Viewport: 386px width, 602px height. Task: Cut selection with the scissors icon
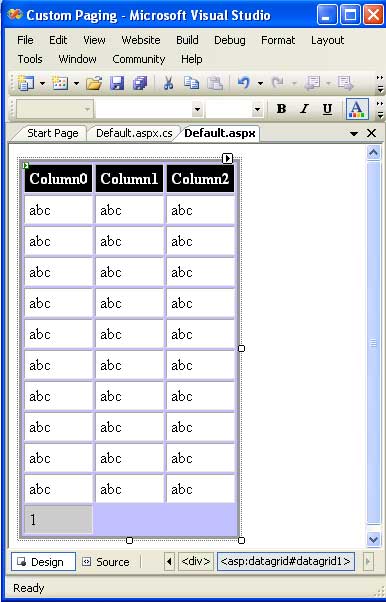pyautogui.click(x=168, y=83)
